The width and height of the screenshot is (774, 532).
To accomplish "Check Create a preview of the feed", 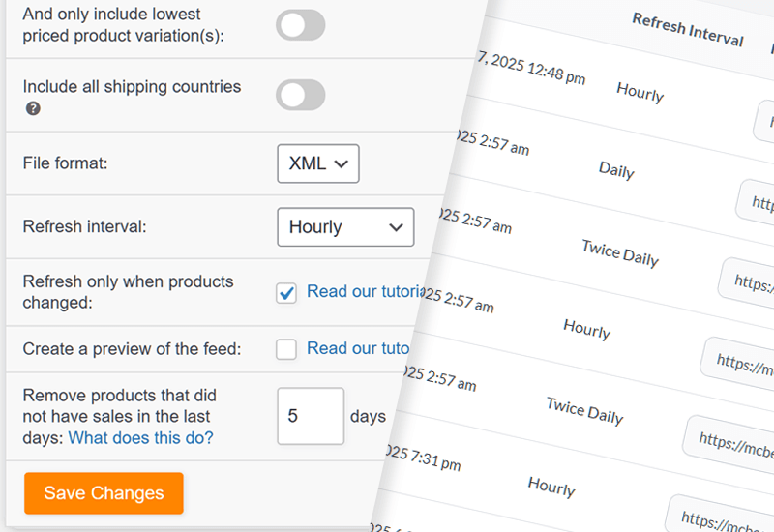I will pos(286,349).
